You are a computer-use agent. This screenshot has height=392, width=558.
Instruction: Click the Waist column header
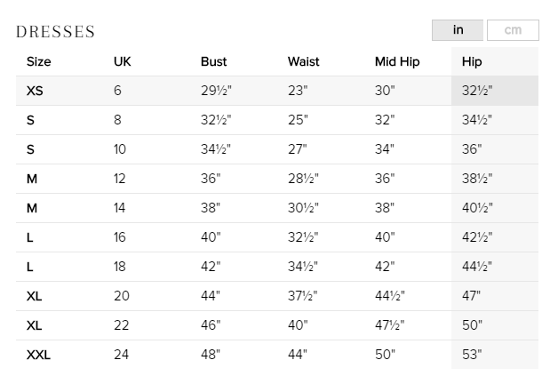tap(303, 62)
